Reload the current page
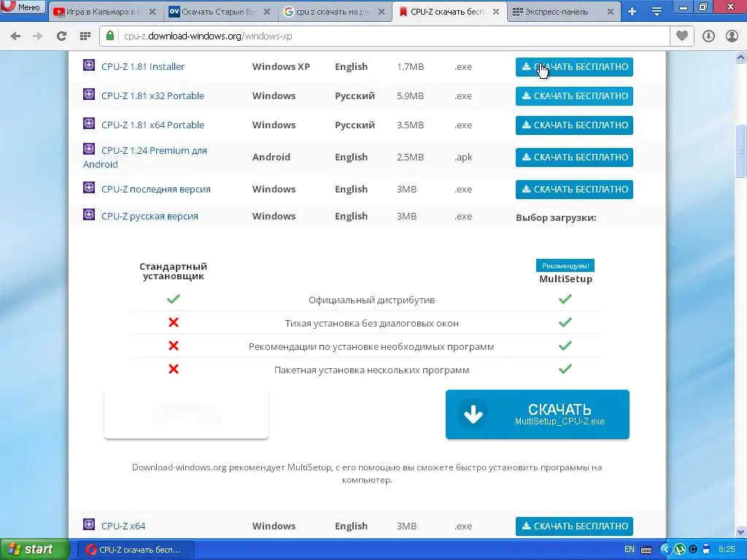 pos(61,36)
